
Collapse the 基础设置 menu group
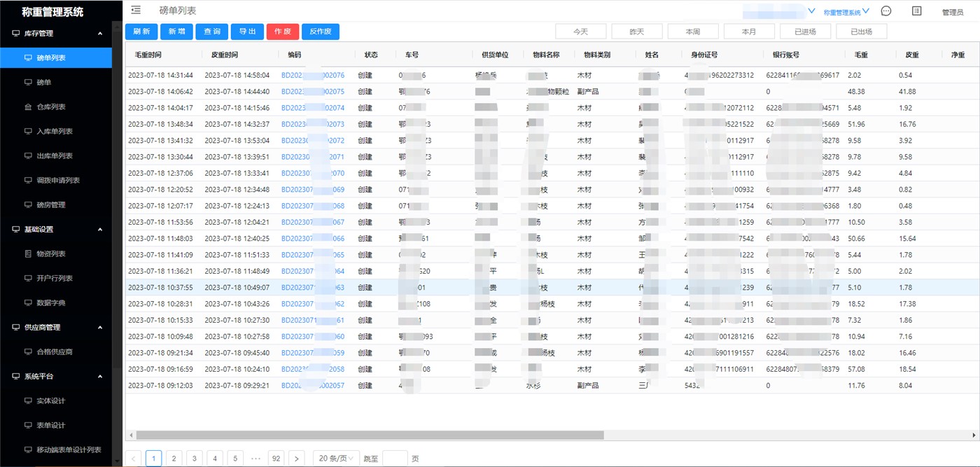point(100,230)
